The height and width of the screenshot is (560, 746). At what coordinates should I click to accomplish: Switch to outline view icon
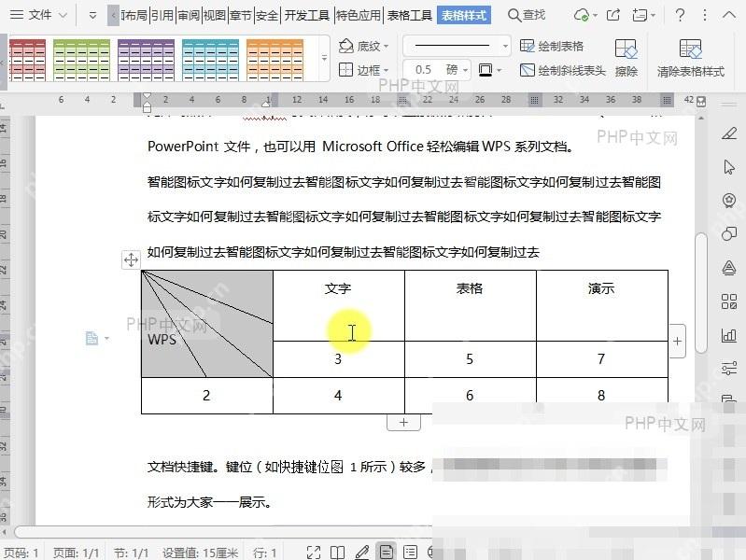click(x=410, y=553)
